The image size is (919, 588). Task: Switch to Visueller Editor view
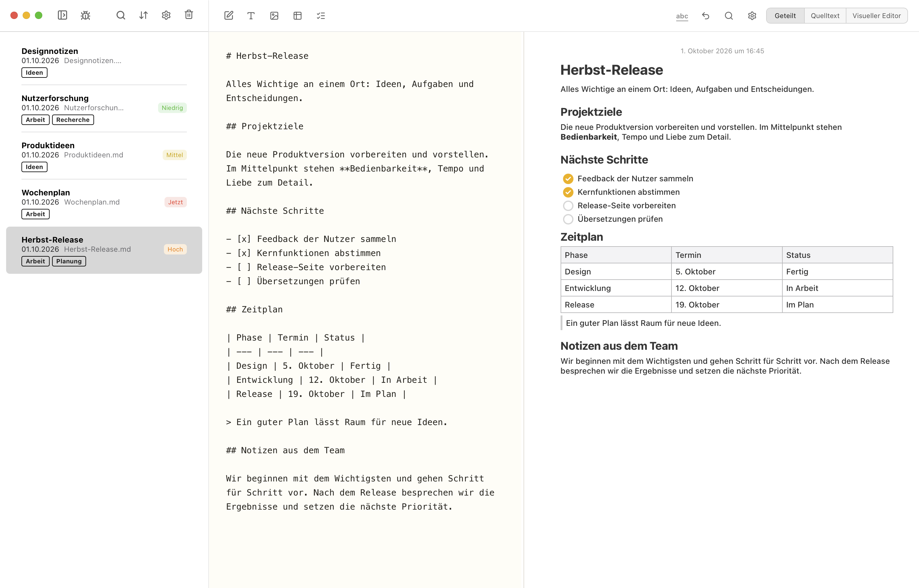pos(877,16)
